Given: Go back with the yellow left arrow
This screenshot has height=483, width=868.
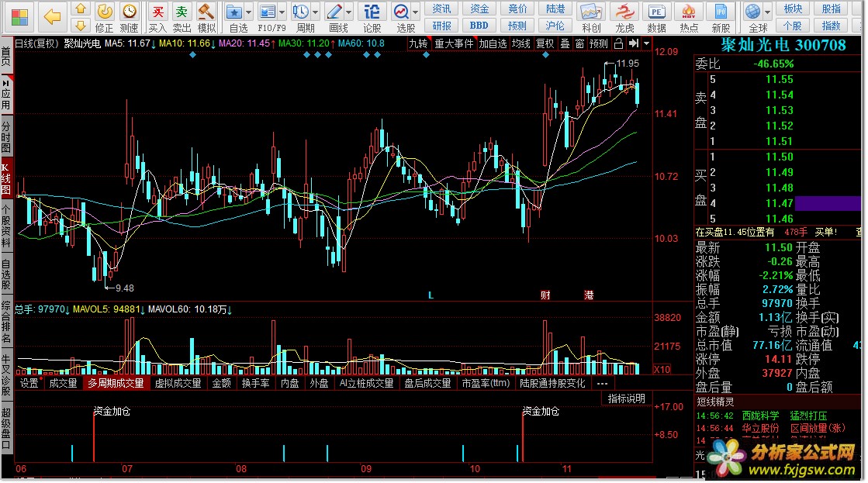Looking at the screenshot, I should [53, 17].
